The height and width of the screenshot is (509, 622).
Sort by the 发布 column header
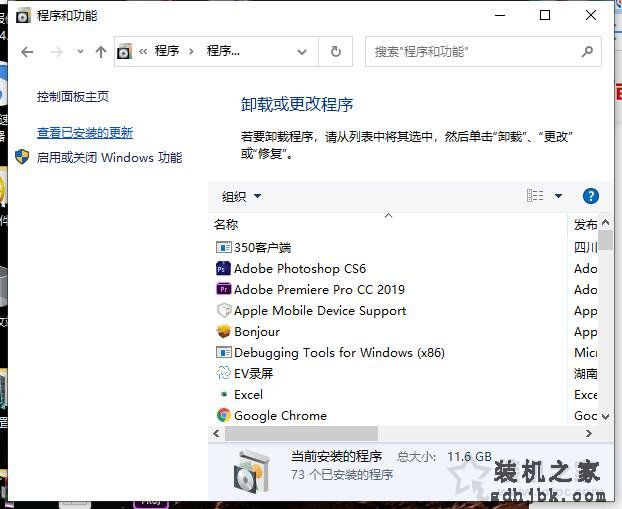point(585,225)
